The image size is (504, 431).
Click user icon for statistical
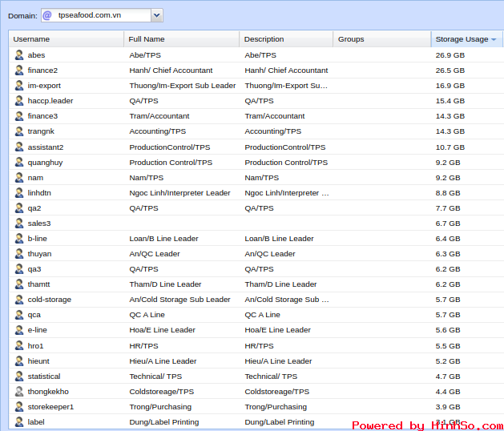click(19, 376)
